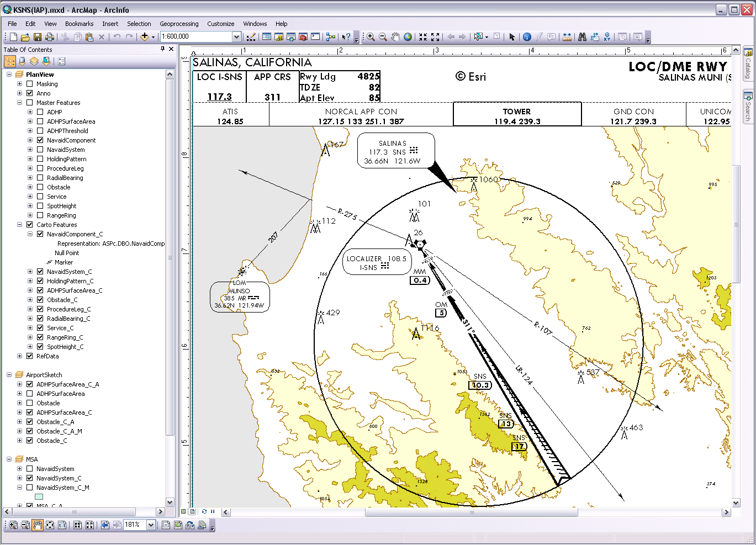Open the map scale dropdown
Viewport: 756px width, 545px height.
pos(236,37)
